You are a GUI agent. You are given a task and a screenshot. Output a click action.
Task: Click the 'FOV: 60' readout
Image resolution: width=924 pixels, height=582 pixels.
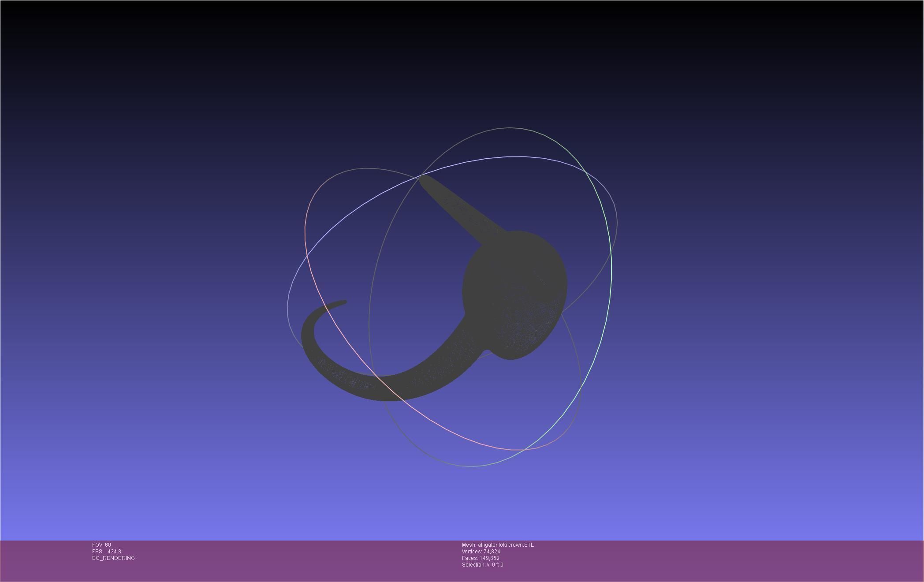(101, 545)
